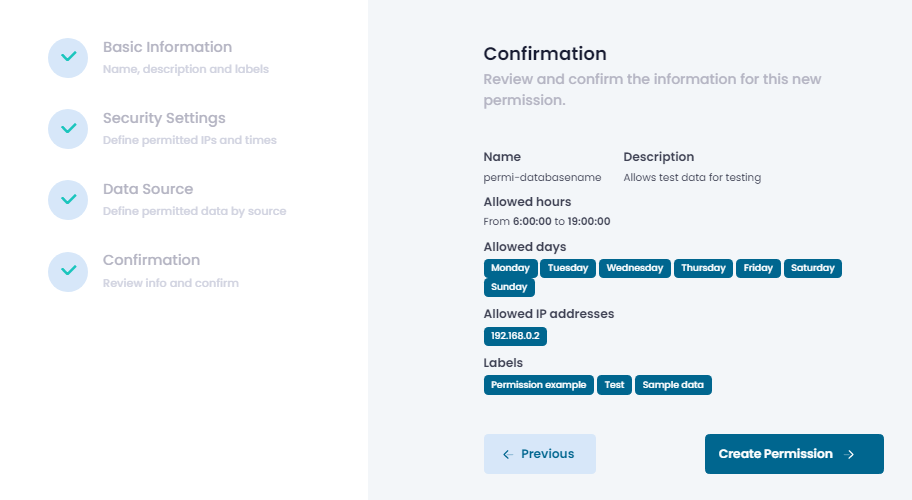Click the Sunday allowed day tag
The height and width of the screenshot is (500, 912).
coord(510,287)
